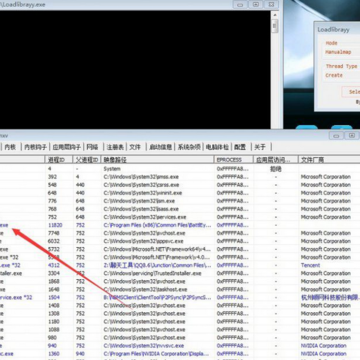Select the smss.exe process row

[x=180, y=177]
